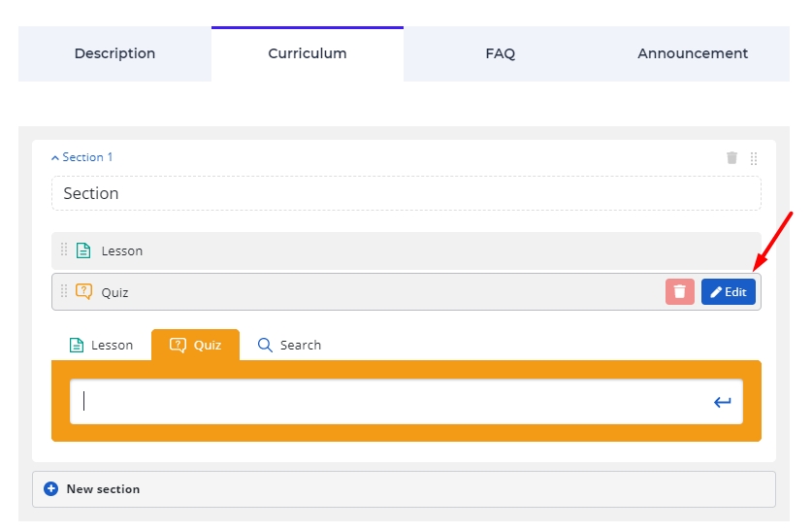
Task: Switch to the Lesson creation tab
Action: (x=102, y=345)
